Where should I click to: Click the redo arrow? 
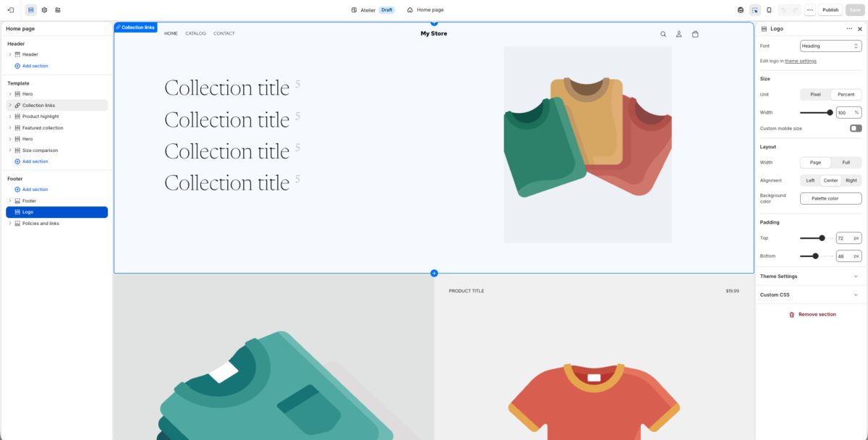[x=796, y=10]
